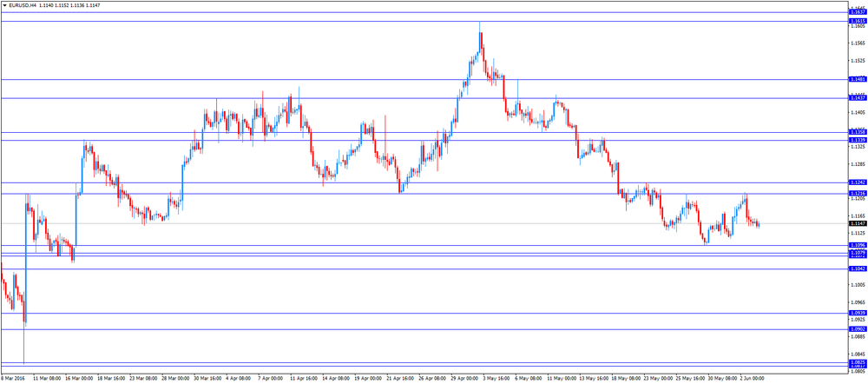Screen dimensions: 868x384
Task: Click the 8 Mar 2016 date label
Action: [13, 379]
